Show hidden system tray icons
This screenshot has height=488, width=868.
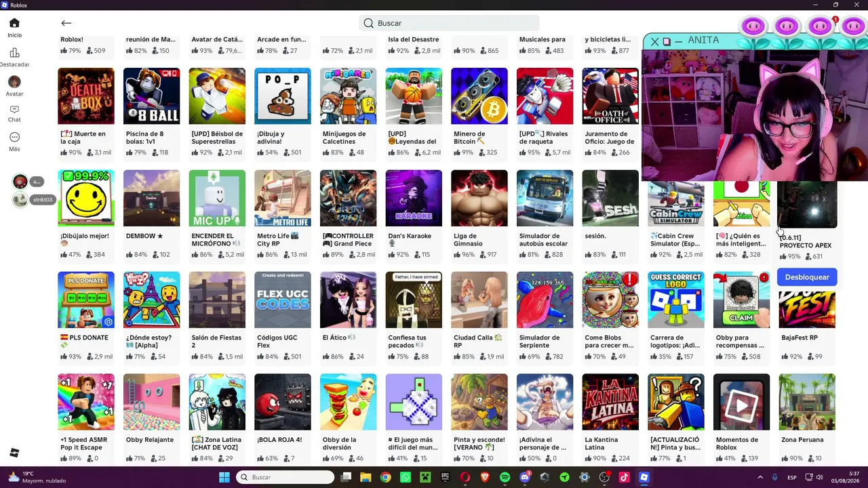760,477
